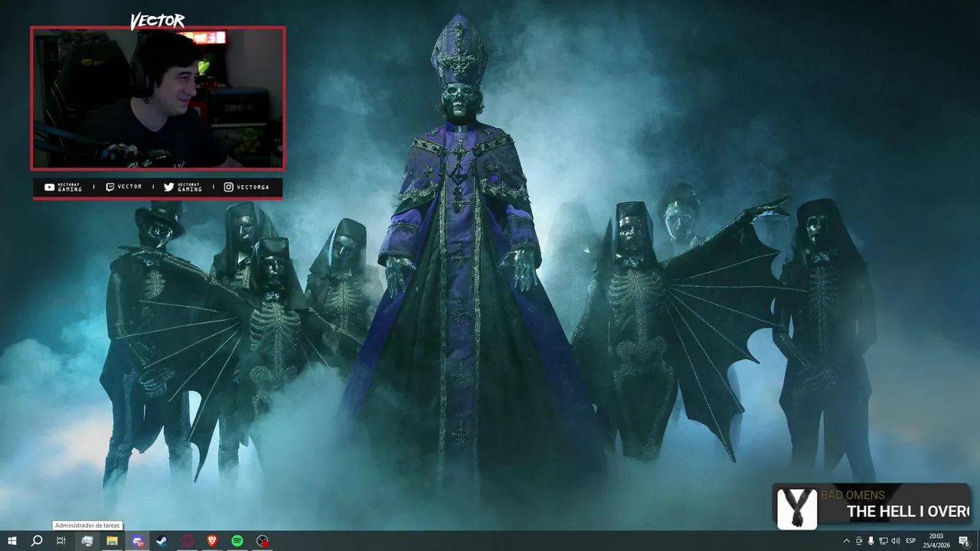This screenshot has height=551, width=980.
Task: Open the volume control tray icon
Action: 896,541
